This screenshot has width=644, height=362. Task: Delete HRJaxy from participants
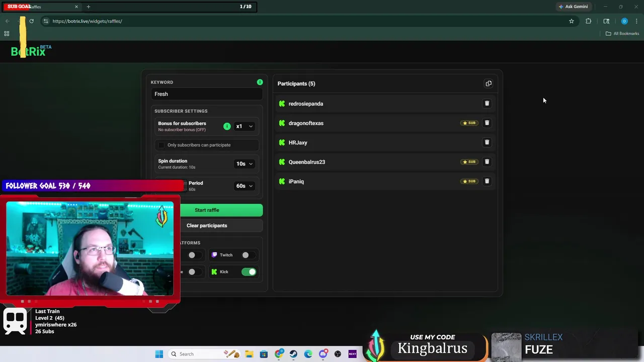[487, 142]
